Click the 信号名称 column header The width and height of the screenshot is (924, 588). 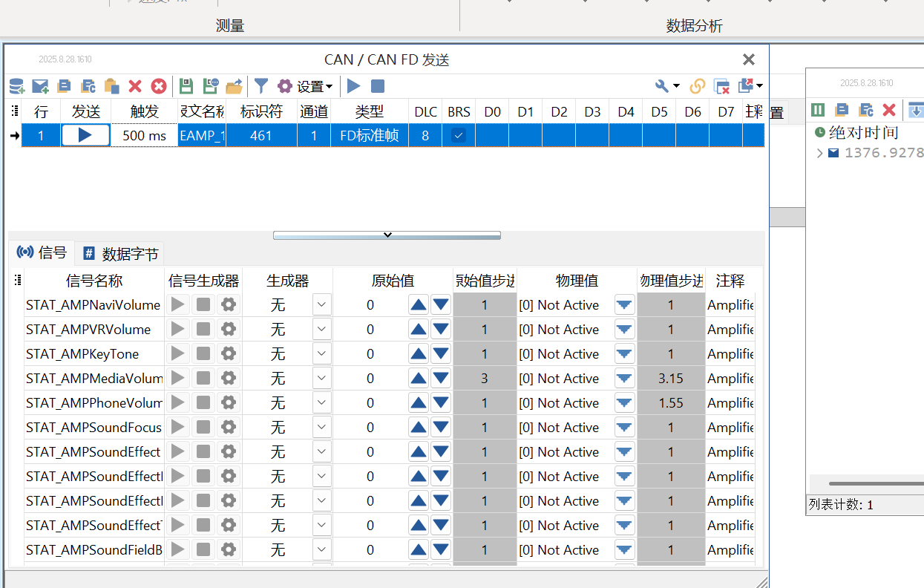pyautogui.click(x=94, y=281)
